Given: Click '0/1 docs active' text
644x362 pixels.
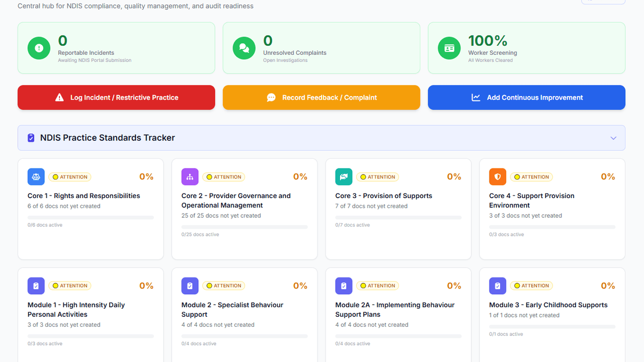Looking at the screenshot, I should point(507,334).
